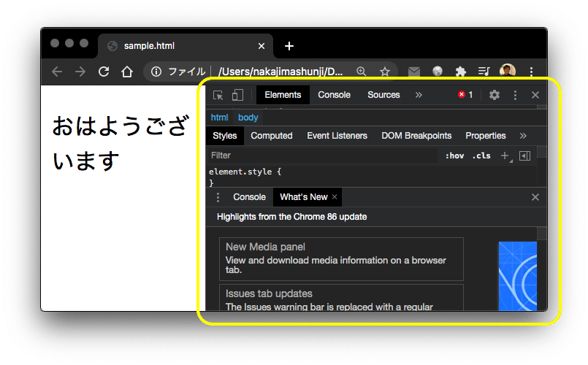Select body in the breadcrumb
The height and width of the screenshot is (365, 588).
point(248,118)
